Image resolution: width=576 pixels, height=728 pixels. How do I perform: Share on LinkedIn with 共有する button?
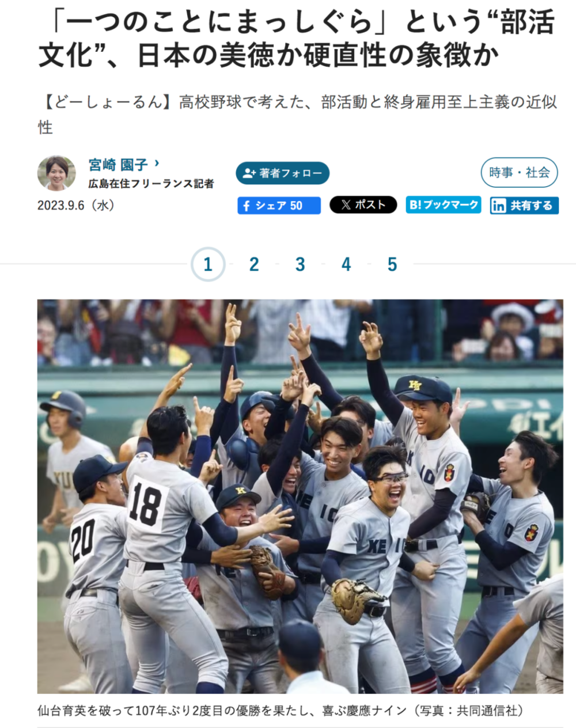coord(524,206)
